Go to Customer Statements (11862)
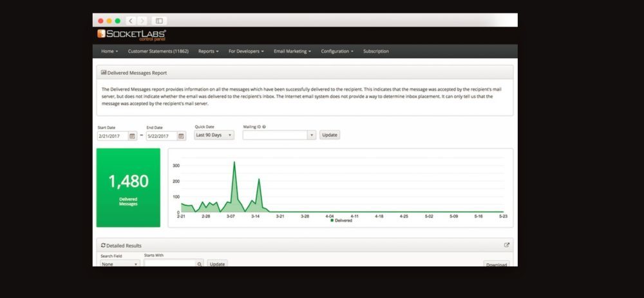Screen dimensions: 644x298 (158, 51)
